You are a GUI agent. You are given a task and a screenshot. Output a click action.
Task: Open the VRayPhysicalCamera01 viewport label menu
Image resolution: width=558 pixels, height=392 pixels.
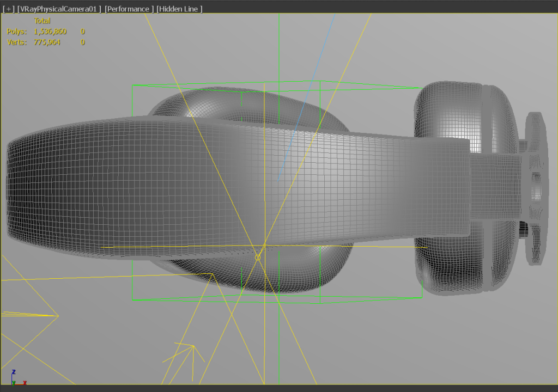click(x=59, y=9)
